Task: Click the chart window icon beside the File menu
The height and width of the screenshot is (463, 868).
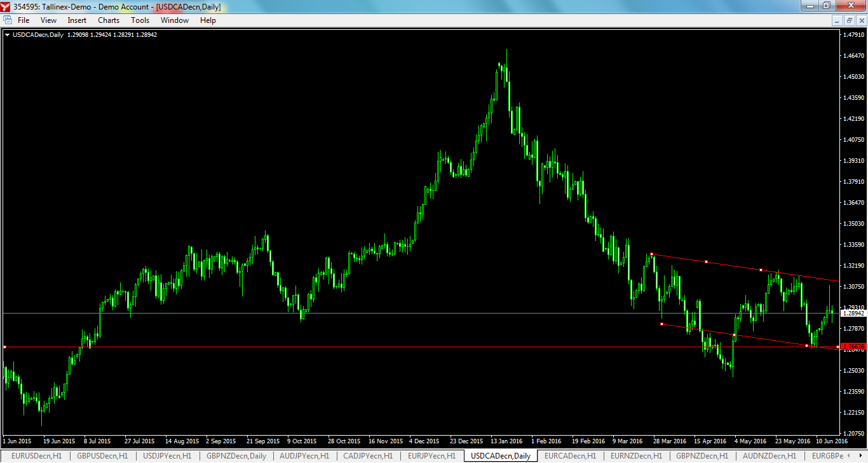Action: (x=7, y=20)
